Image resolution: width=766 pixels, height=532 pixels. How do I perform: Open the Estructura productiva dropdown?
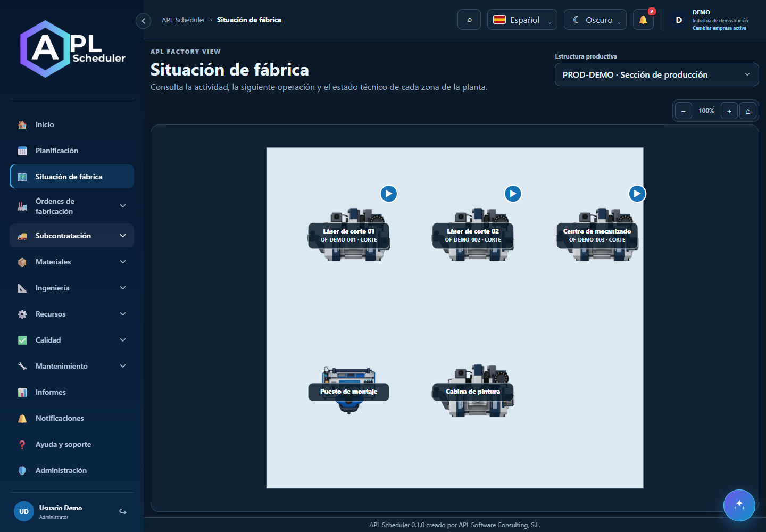657,74
